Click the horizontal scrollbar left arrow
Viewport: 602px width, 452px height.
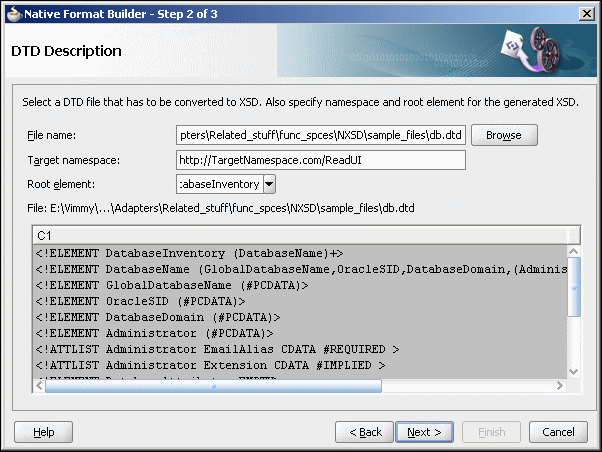pos(39,386)
